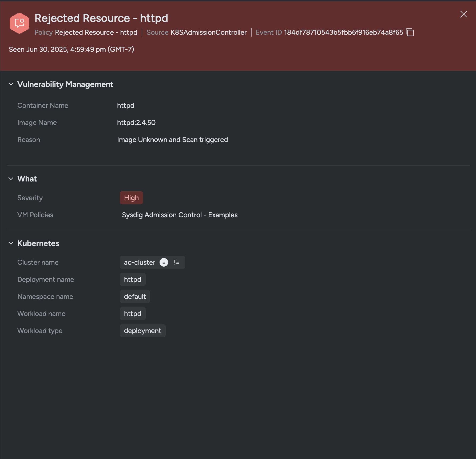
Task: Click the httpd Workload name chip
Action: pos(133,314)
